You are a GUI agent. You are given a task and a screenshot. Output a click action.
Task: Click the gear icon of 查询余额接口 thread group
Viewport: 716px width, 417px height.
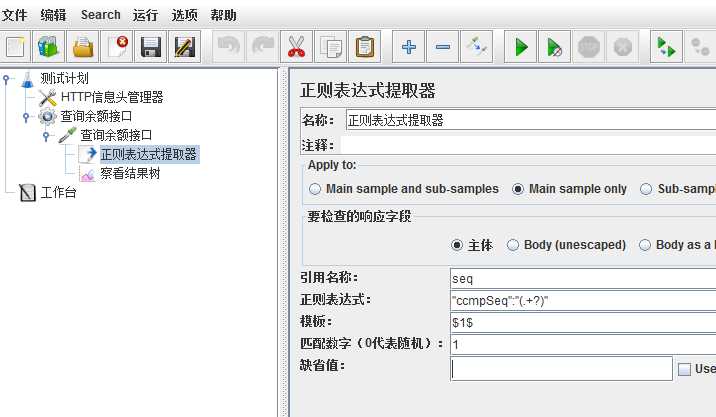click(47, 116)
